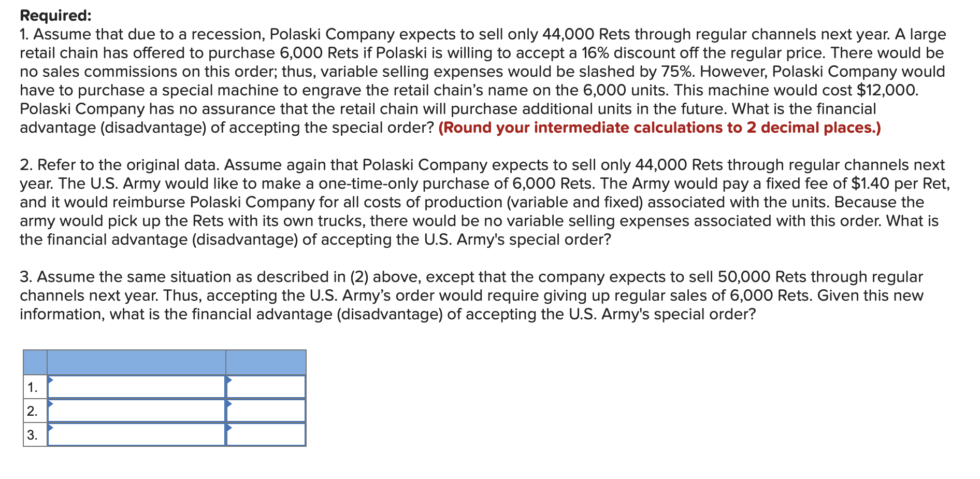Focus the row 3 amount input field
980x479 pixels.
tap(266, 434)
